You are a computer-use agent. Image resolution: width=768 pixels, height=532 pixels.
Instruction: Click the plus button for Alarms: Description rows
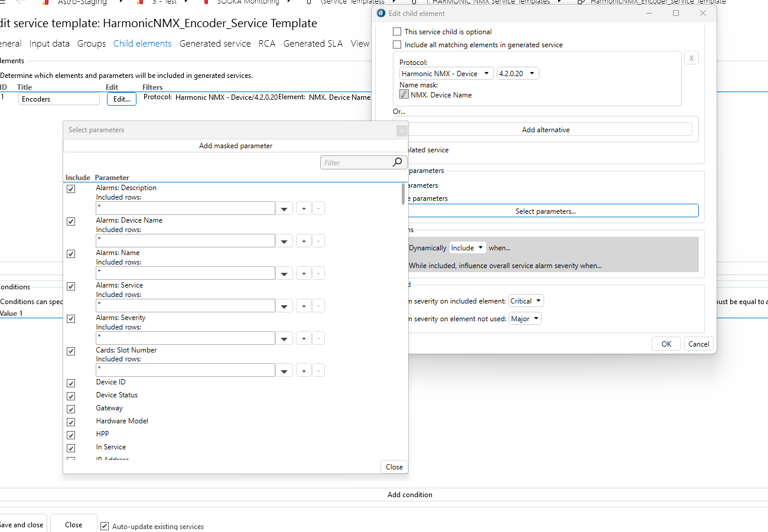(304, 208)
